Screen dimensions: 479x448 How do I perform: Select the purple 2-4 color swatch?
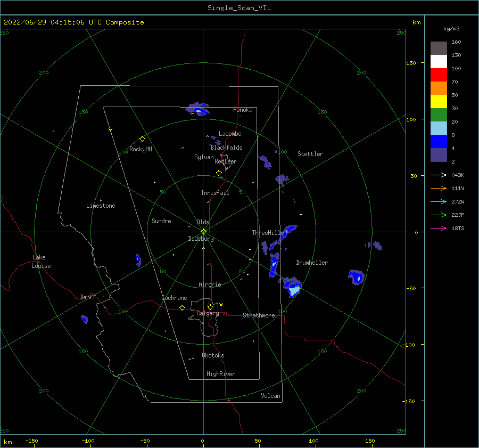click(x=439, y=154)
